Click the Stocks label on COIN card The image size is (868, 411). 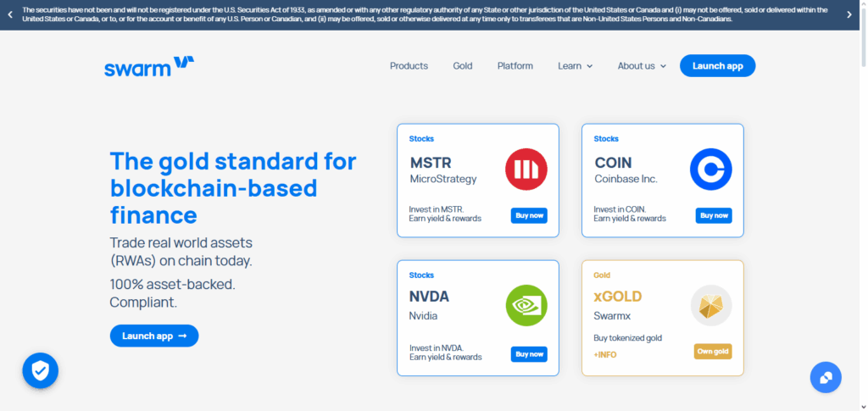pos(606,139)
